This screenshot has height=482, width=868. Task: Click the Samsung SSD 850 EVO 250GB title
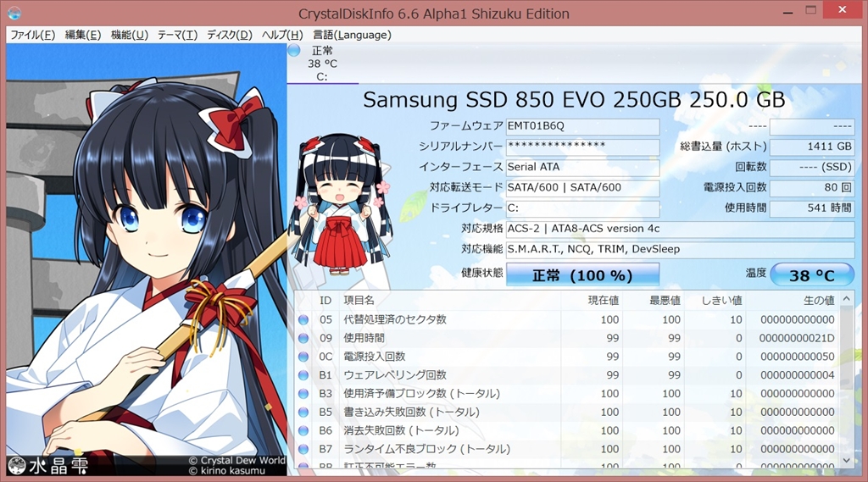tap(574, 100)
